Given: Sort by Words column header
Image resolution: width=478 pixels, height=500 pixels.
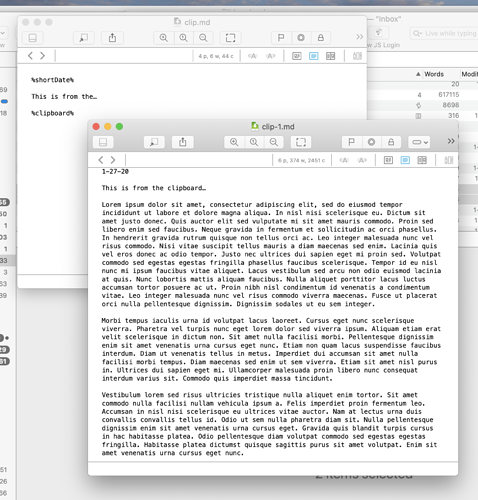Looking at the screenshot, I should (x=434, y=74).
